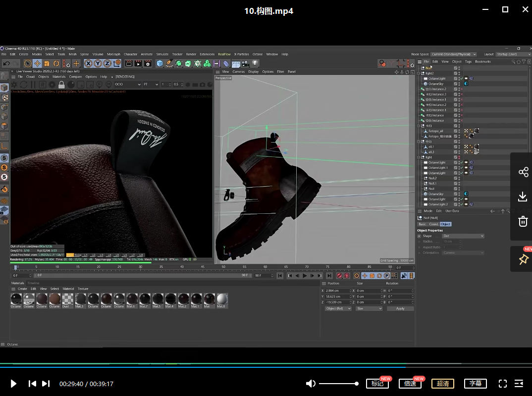Image resolution: width=532 pixels, height=396 pixels.
Task: Click the Undo arrow icon
Action: coord(6,63)
